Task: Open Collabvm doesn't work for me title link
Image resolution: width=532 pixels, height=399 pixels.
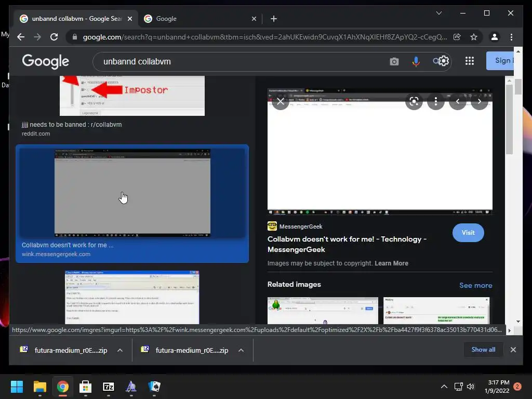Action: pyautogui.click(x=347, y=244)
